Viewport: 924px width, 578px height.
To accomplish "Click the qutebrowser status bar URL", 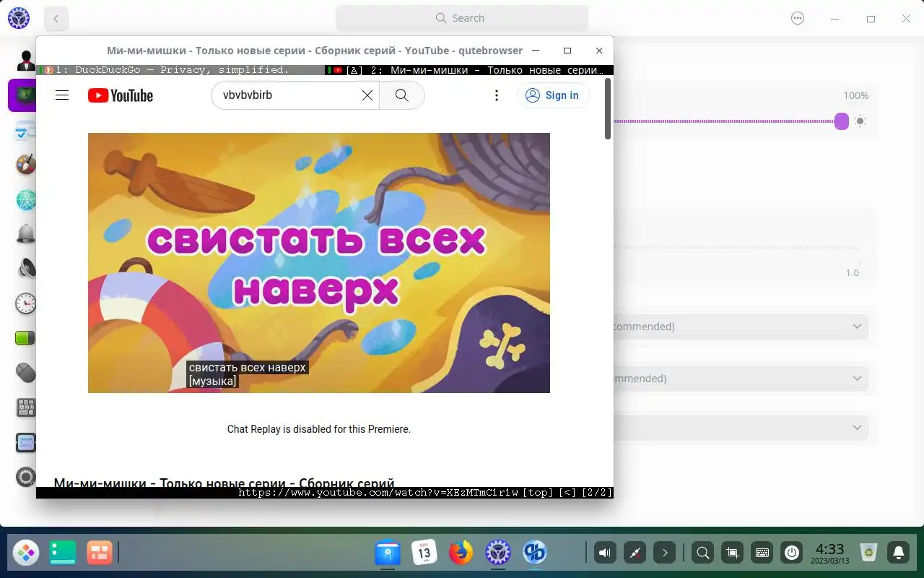I will coord(378,493).
